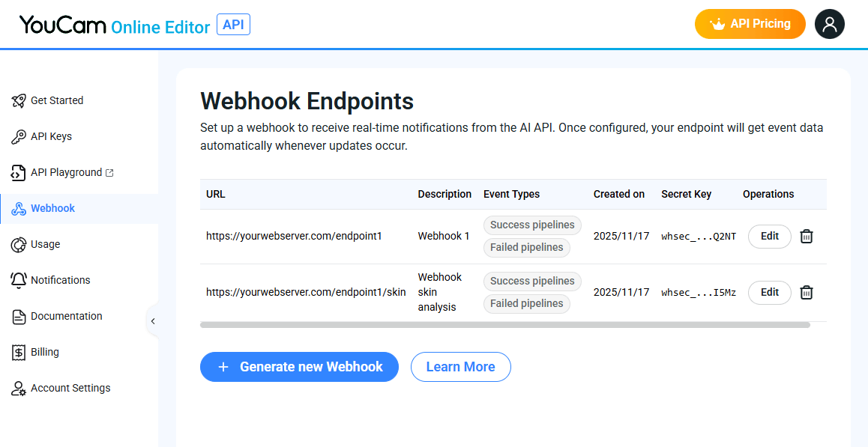
Task: Go to Account Settings in sidebar
Action: pyautogui.click(x=70, y=389)
